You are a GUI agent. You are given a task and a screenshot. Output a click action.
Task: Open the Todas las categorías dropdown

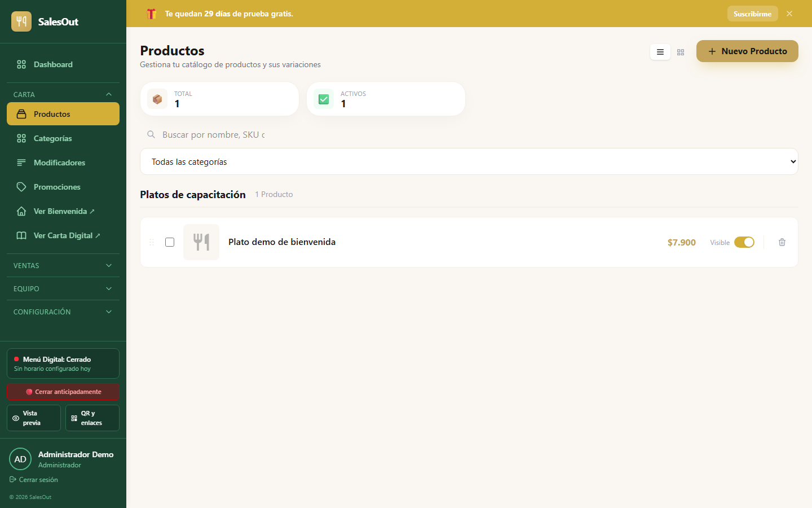coord(469,161)
